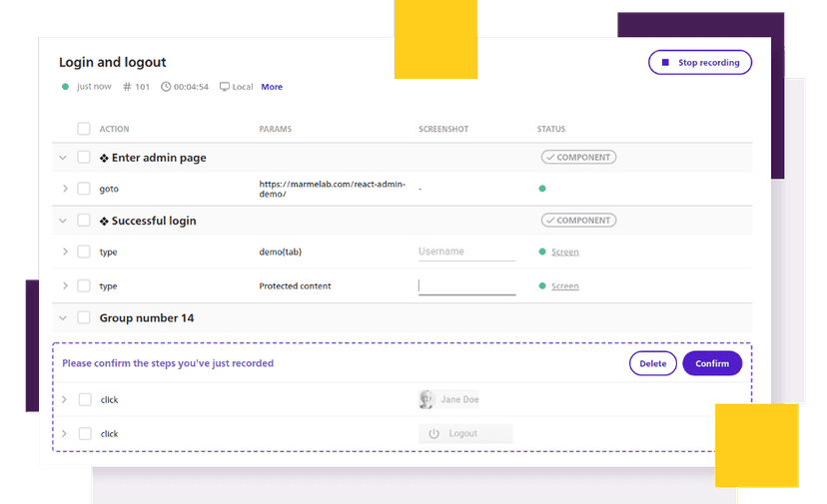This screenshot has width=827, height=504.
Task: Click the SCREENSHOT column header
Action: coord(443,129)
